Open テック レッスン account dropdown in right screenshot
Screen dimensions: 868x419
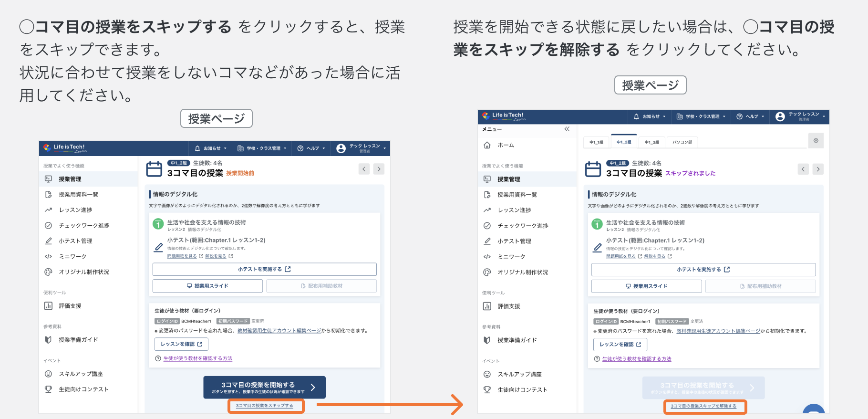pyautogui.click(x=801, y=116)
